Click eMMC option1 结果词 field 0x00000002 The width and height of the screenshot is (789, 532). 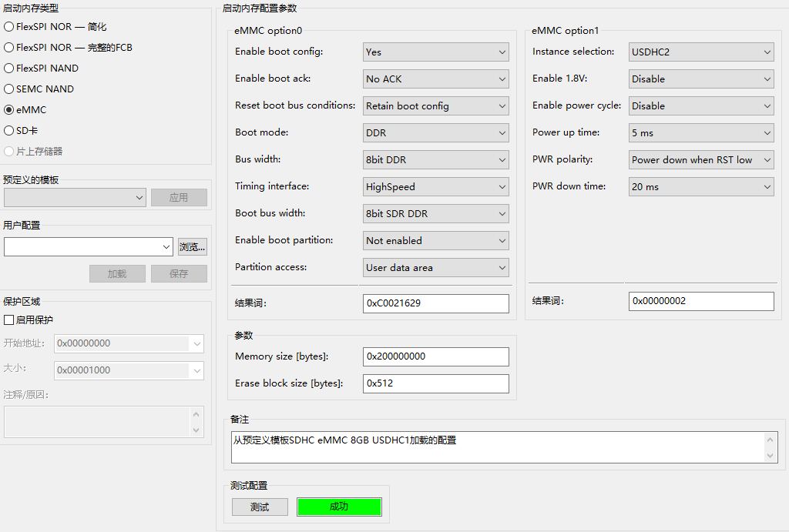(x=701, y=301)
